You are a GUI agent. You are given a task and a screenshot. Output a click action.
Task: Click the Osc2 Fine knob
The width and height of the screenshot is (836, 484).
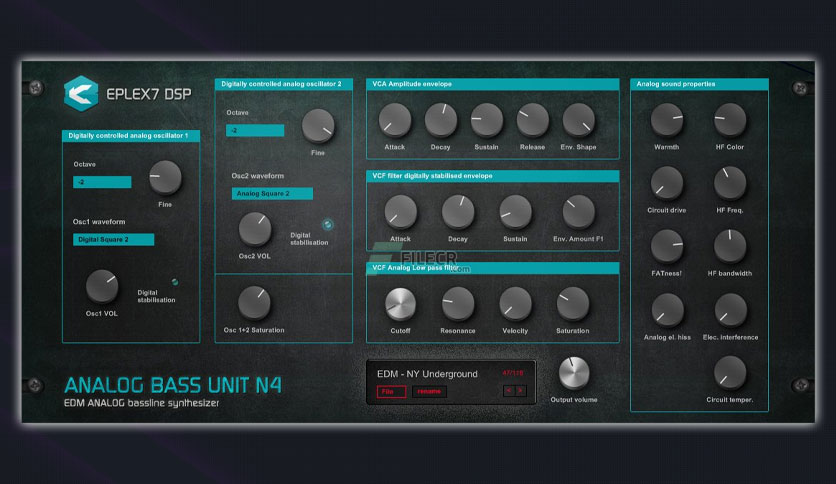pos(318,126)
